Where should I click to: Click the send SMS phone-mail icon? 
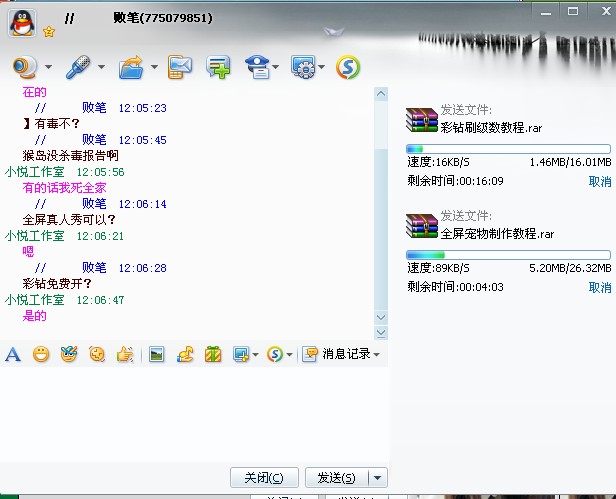pos(180,67)
